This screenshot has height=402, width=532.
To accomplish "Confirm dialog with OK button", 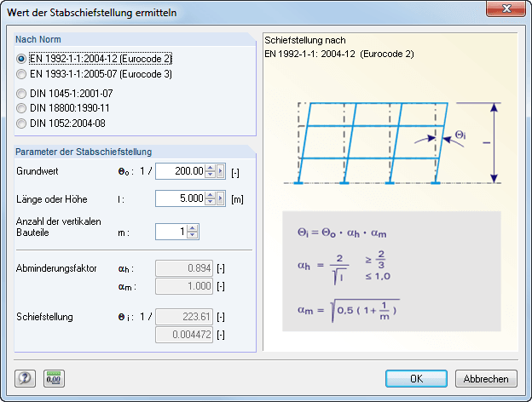I will click(x=416, y=378).
